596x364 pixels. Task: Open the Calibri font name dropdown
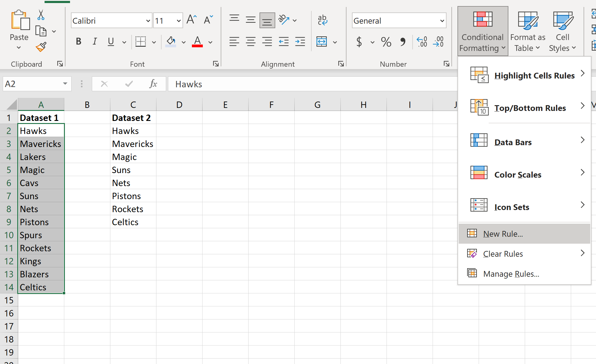pos(148,21)
